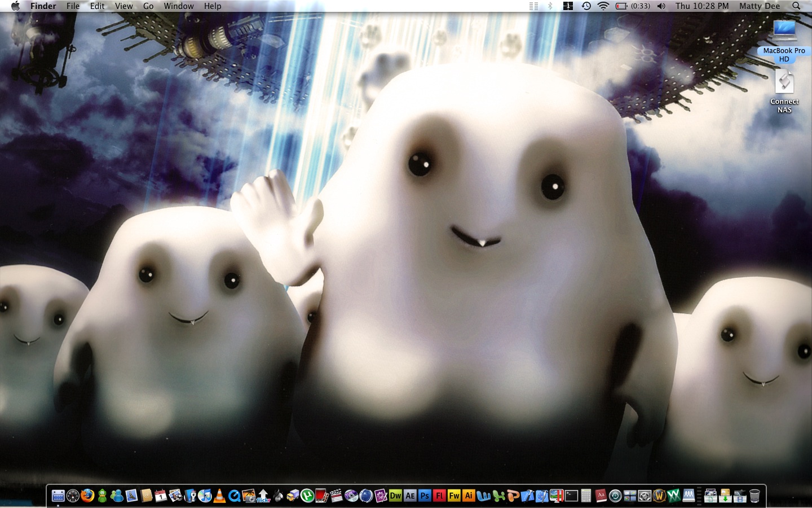The width and height of the screenshot is (812, 508).
Task: Select the MacBook Pro HD desktop drive
Action: click(x=784, y=41)
